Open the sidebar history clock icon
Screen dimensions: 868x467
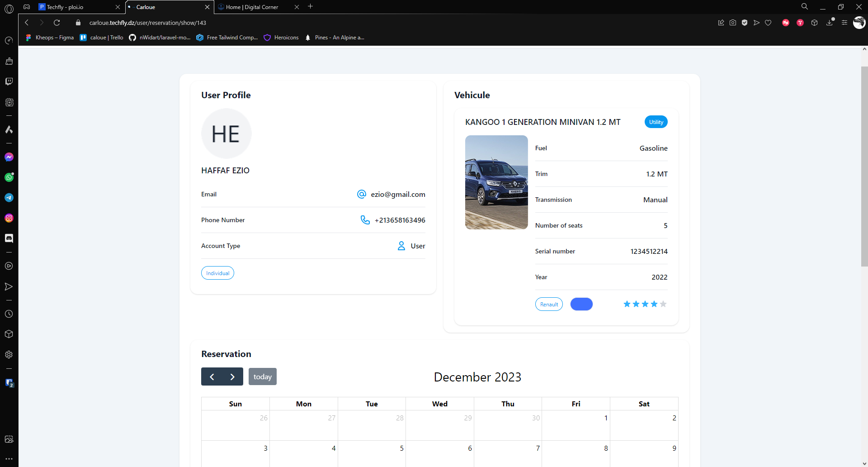coord(9,314)
